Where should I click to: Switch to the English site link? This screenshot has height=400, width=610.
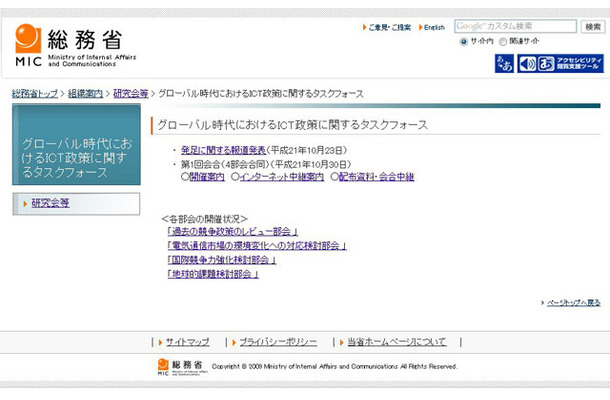point(434,27)
